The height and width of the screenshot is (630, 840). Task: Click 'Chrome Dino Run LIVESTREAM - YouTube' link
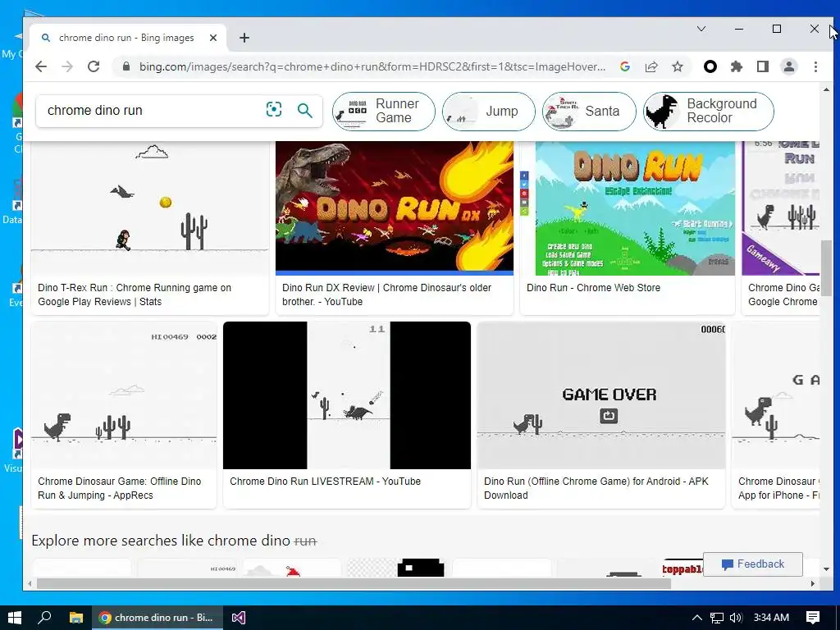(x=325, y=481)
